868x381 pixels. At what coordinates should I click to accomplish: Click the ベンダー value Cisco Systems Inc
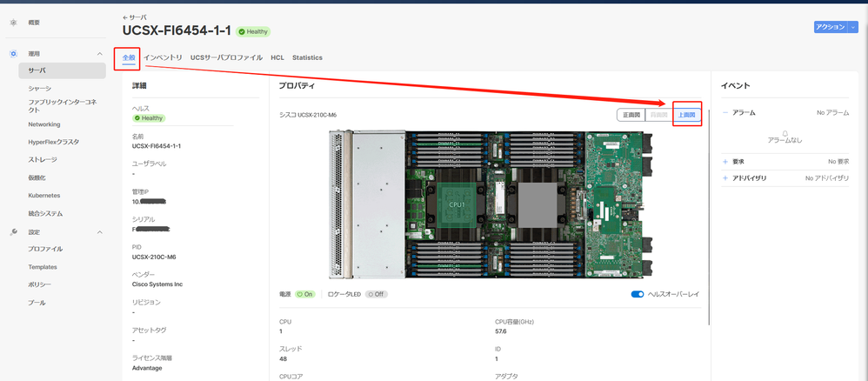point(157,284)
